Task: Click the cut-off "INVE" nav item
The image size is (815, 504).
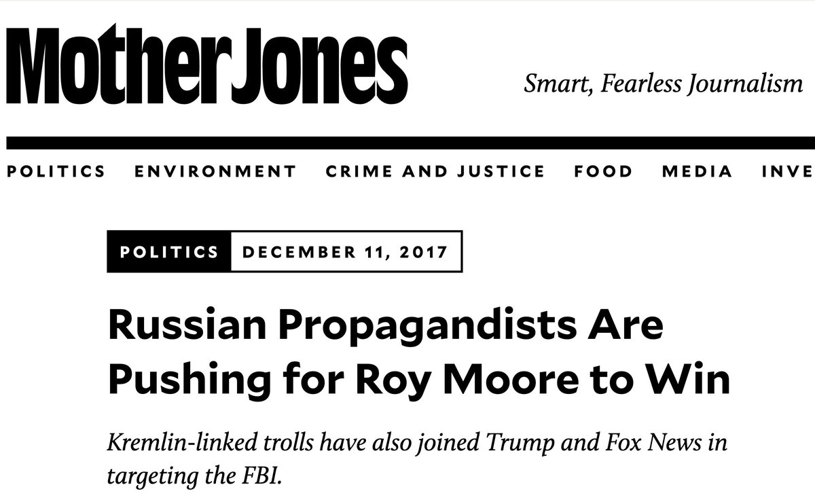Action: pos(788,171)
